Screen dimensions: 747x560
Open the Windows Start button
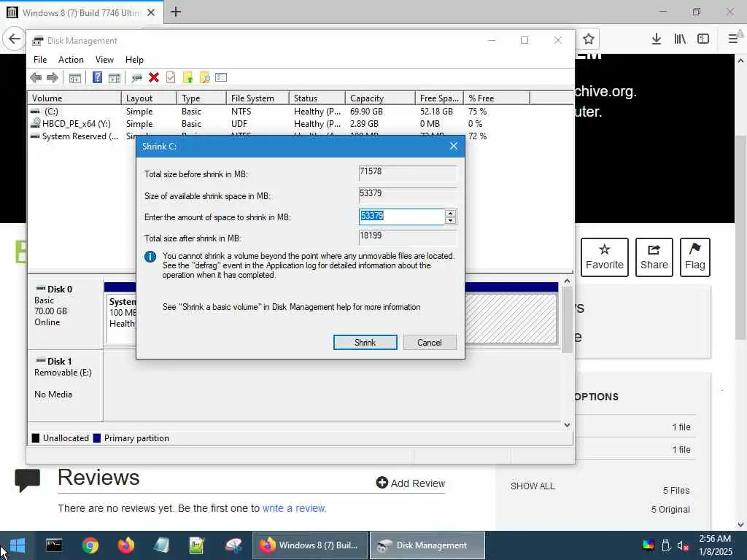point(18,545)
